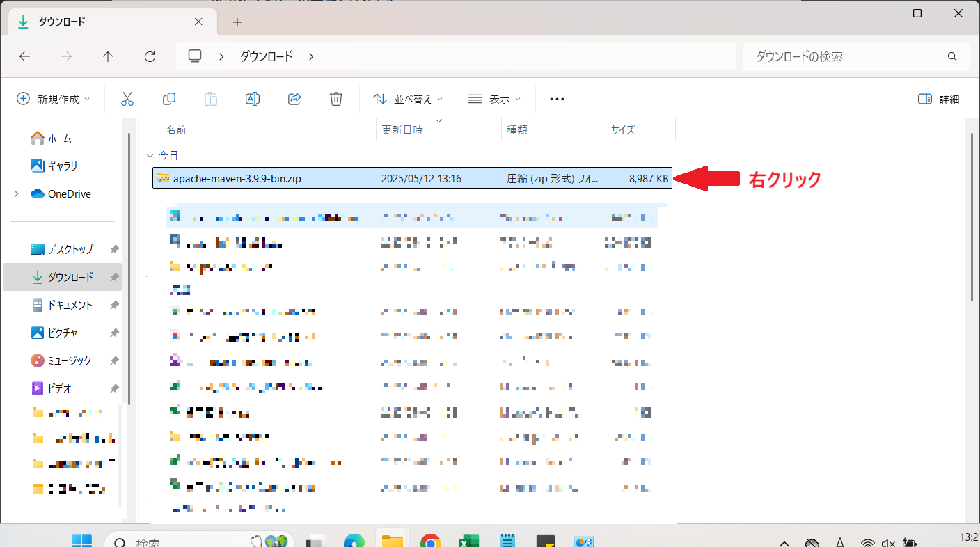The height and width of the screenshot is (547, 980).
Task: Cut the selected file with scissors icon
Action: (127, 99)
